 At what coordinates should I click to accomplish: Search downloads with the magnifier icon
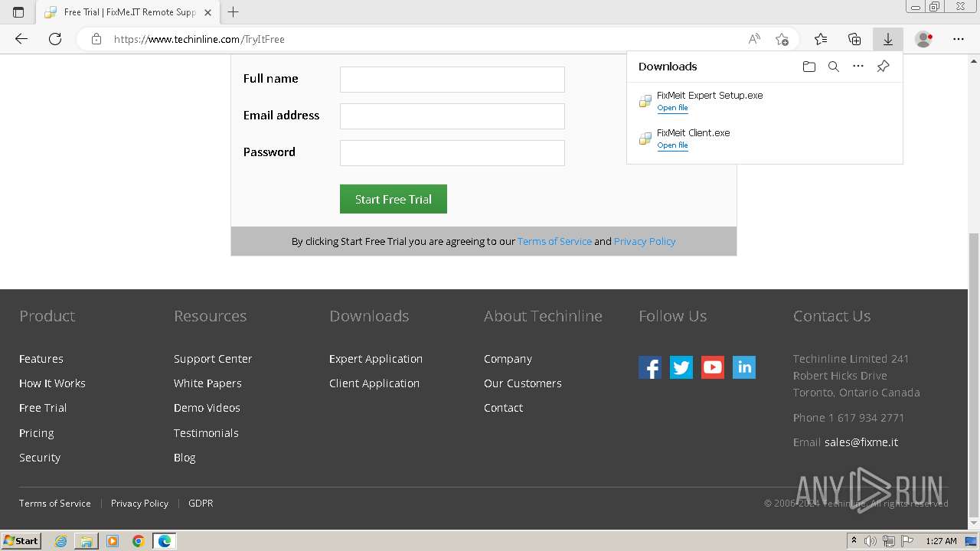(x=834, y=67)
